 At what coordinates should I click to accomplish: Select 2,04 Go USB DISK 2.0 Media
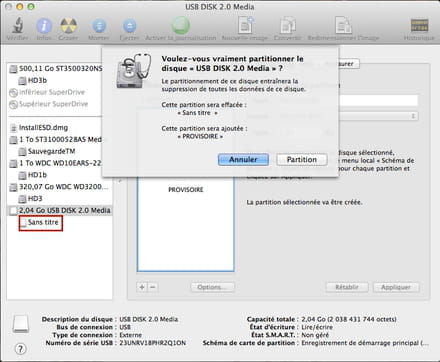tap(60, 210)
